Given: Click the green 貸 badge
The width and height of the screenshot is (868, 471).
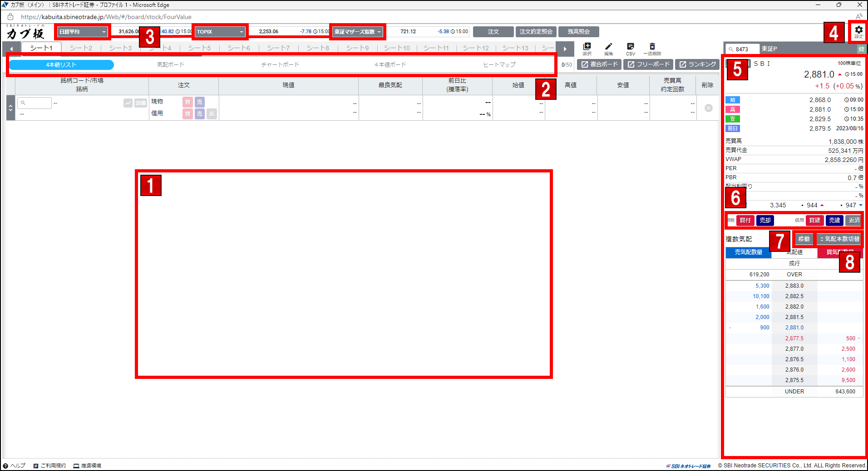Looking at the screenshot, I should point(861,49).
